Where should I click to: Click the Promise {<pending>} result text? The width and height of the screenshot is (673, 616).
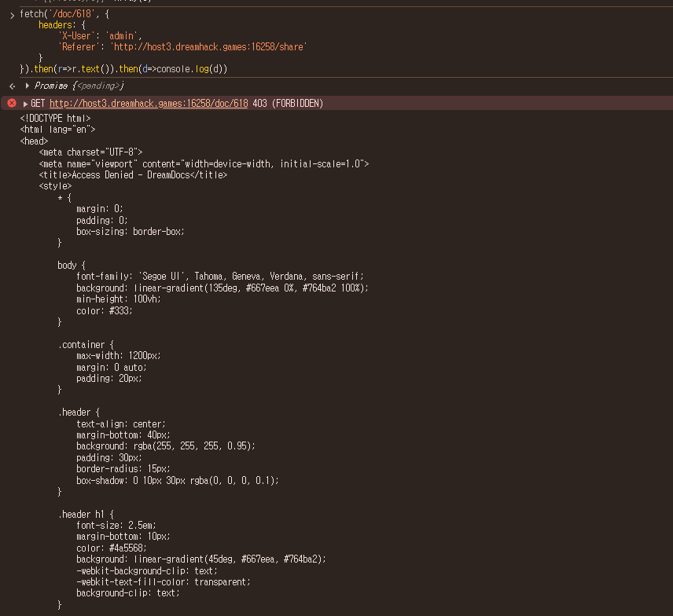coord(79,86)
